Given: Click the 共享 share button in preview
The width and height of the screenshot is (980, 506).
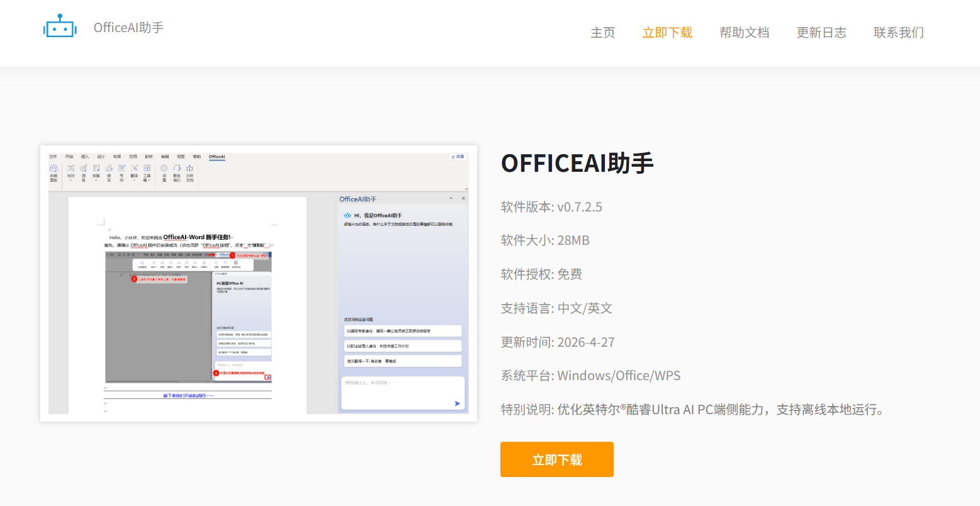Looking at the screenshot, I should point(458,157).
